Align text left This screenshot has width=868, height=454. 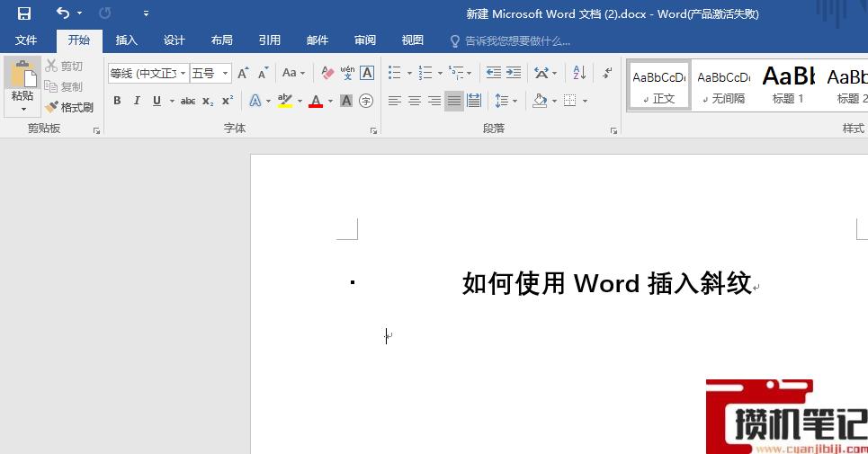pos(394,101)
